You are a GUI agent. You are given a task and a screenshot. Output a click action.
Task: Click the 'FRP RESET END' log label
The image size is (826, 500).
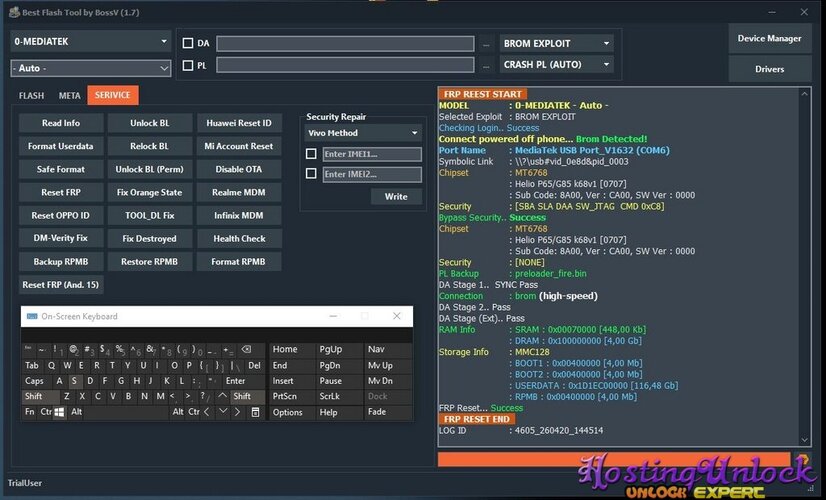[x=477, y=419]
